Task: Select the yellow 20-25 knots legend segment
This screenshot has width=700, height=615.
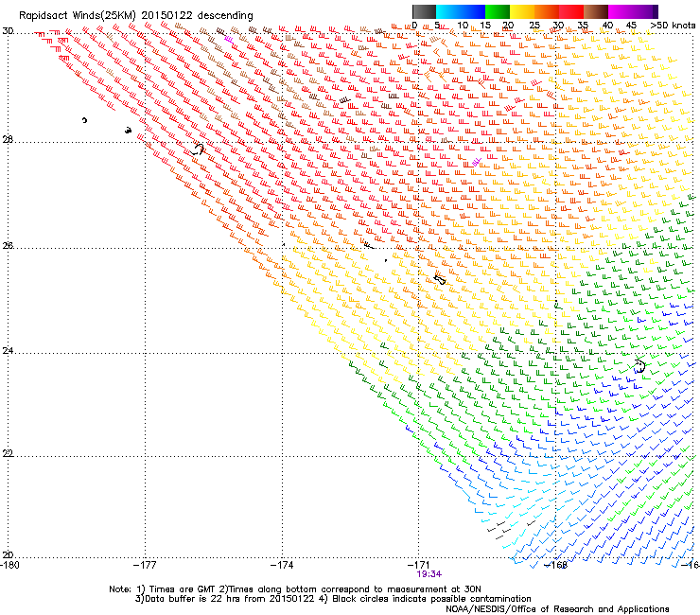Action: click(x=522, y=11)
